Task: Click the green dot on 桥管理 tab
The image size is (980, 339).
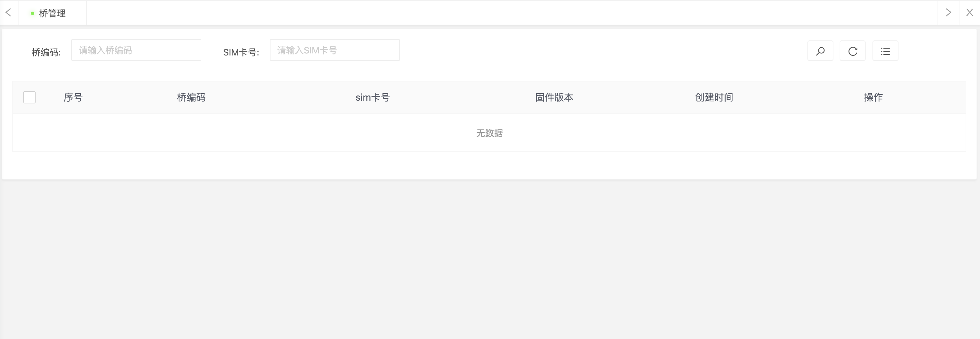Action: tap(32, 13)
